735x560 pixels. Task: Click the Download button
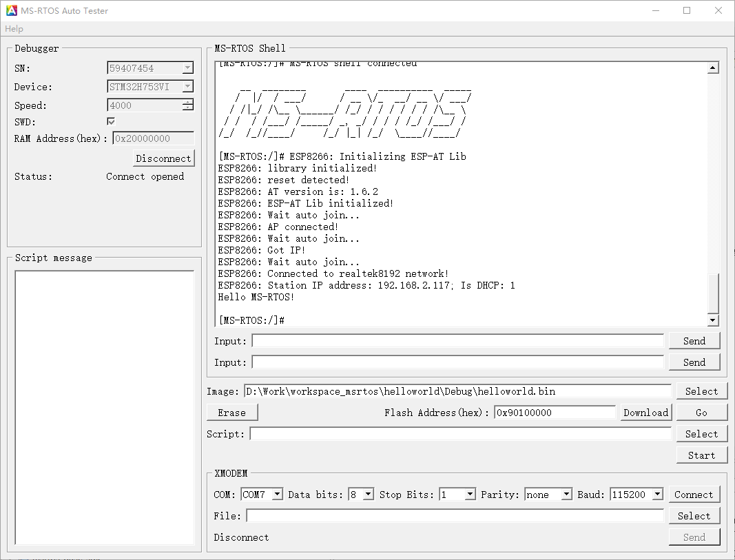pyautogui.click(x=645, y=413)
